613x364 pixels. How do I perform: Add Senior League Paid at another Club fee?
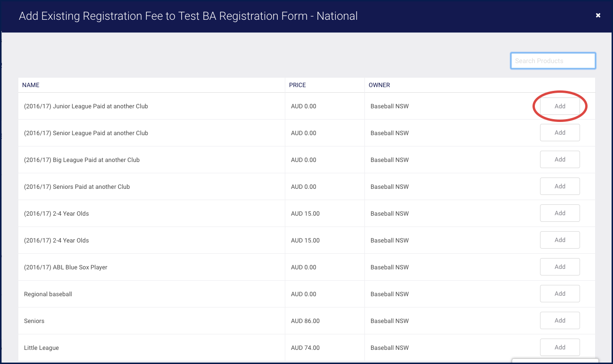pyautogui.click(x=559, y=133)
